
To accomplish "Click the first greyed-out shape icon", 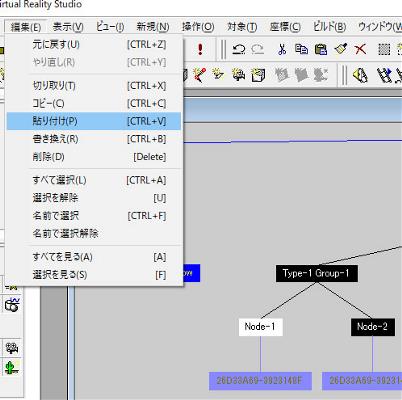I will tap(282, 75).
